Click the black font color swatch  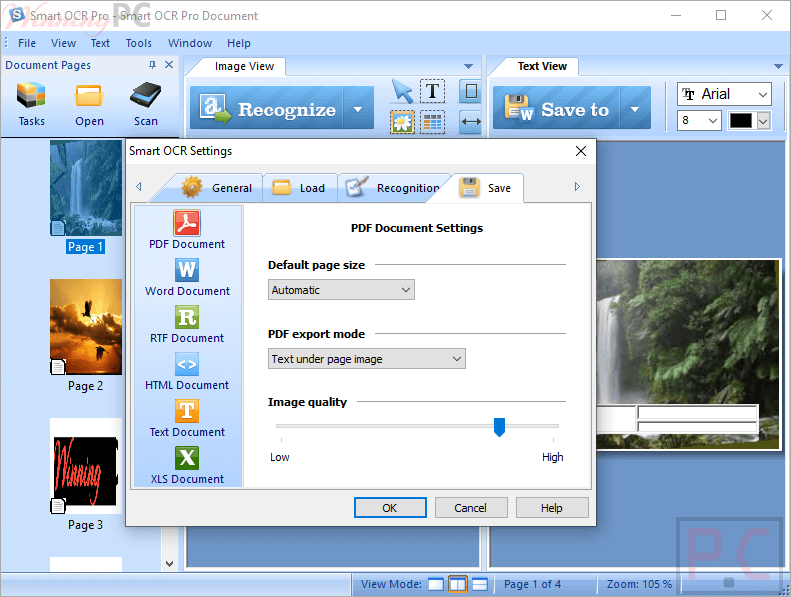click(741, 121)
